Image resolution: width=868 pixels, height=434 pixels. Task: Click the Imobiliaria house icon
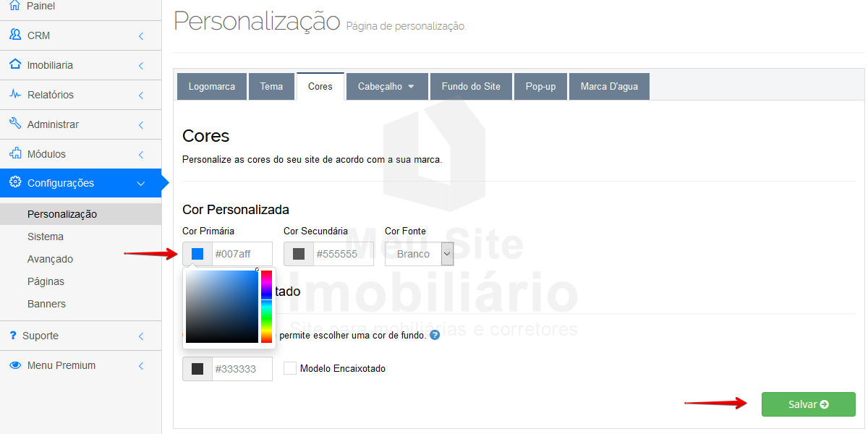pos(15,64)
